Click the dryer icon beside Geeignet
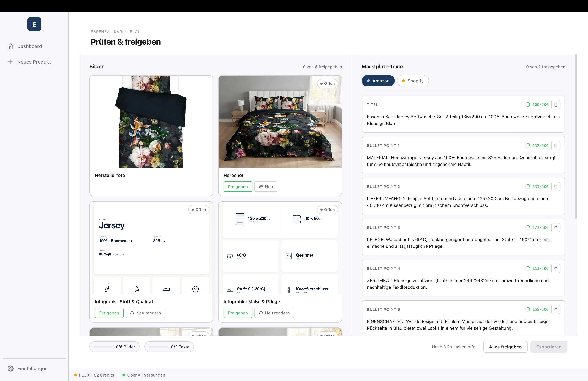 point(289,256)
